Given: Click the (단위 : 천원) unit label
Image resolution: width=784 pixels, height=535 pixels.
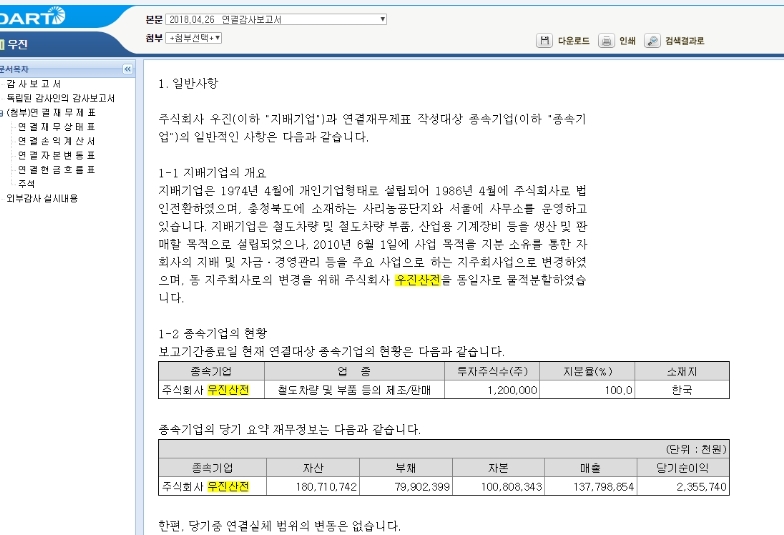Looking at the screenshot, I should coord(696,449).
